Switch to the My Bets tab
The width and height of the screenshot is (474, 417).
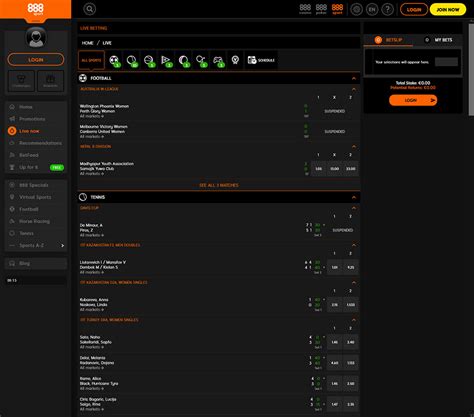pyautogui.click(x=438, y=40)
